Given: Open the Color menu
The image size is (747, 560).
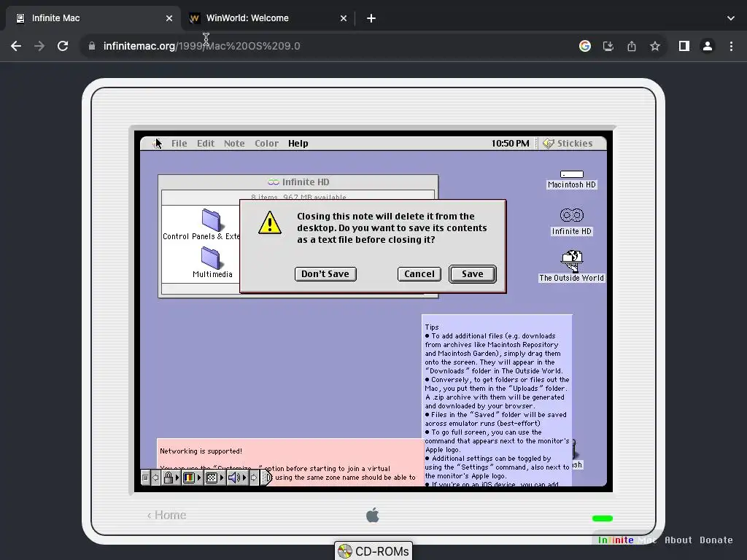Looking at the screenshot, I should point(266,144).
